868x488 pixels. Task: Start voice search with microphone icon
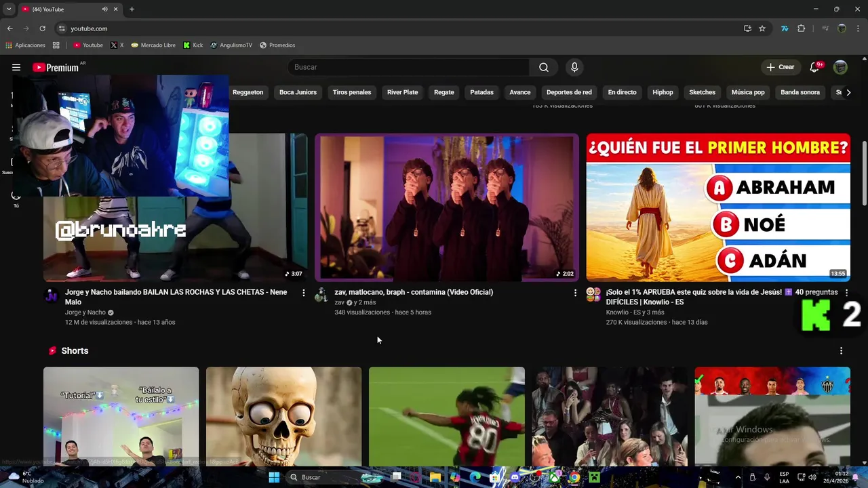click(x=574, y=67)
